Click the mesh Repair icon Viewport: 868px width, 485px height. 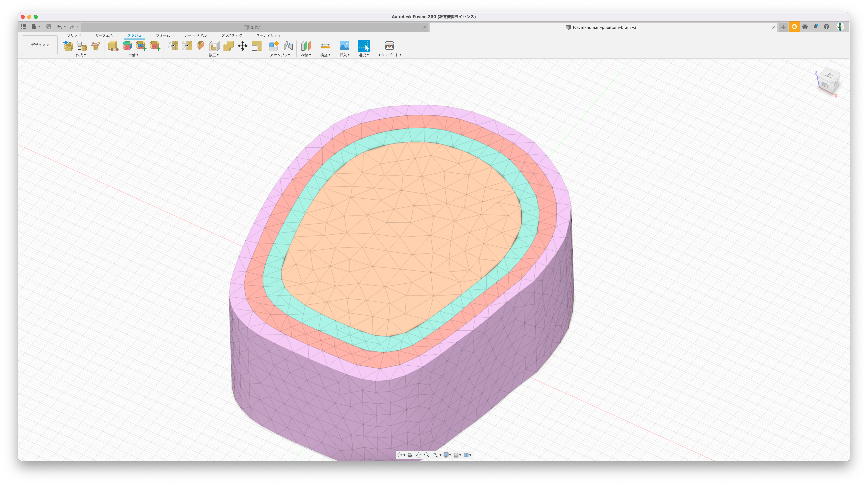(113, 46)
